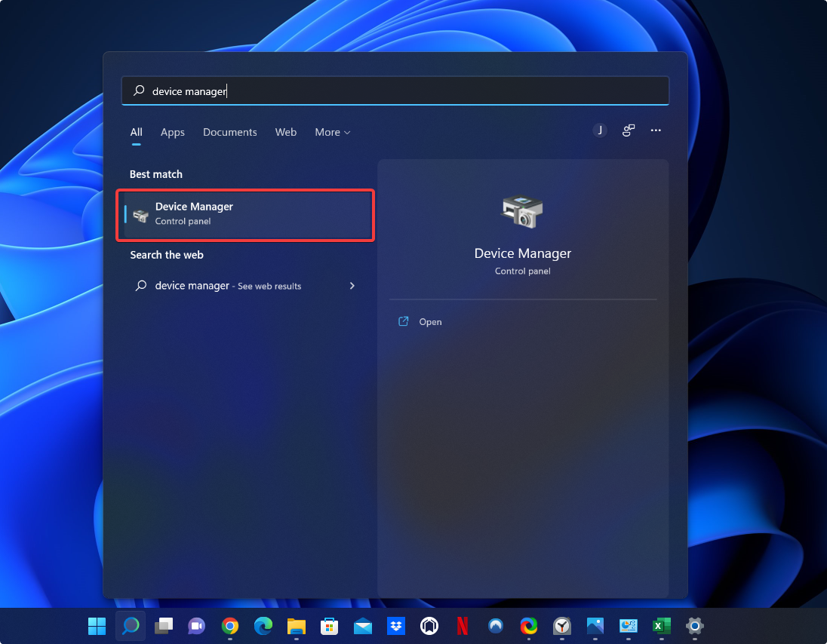
Task: Open the Control Panel taskbar icon
Action: (629, 626)
